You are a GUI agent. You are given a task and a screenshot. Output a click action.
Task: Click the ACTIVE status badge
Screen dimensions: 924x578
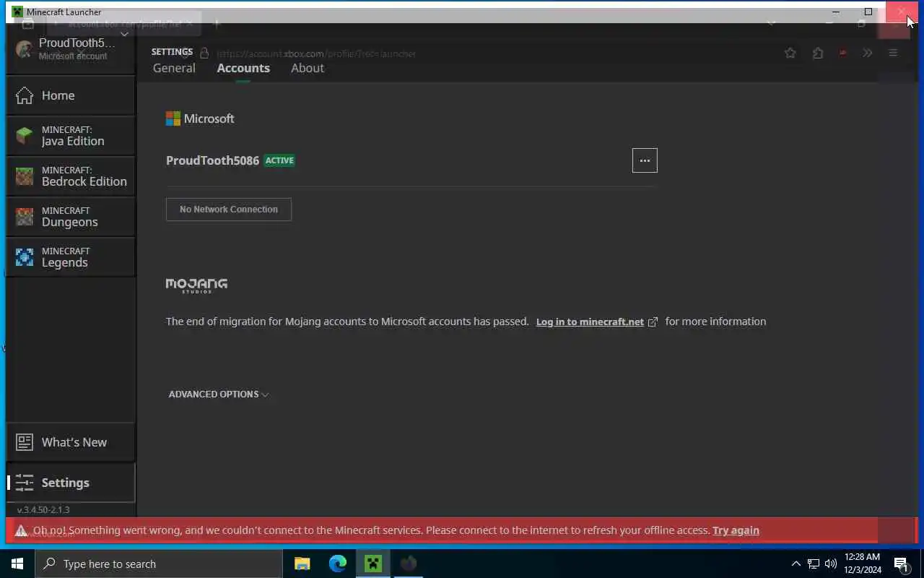coord(279,160)
